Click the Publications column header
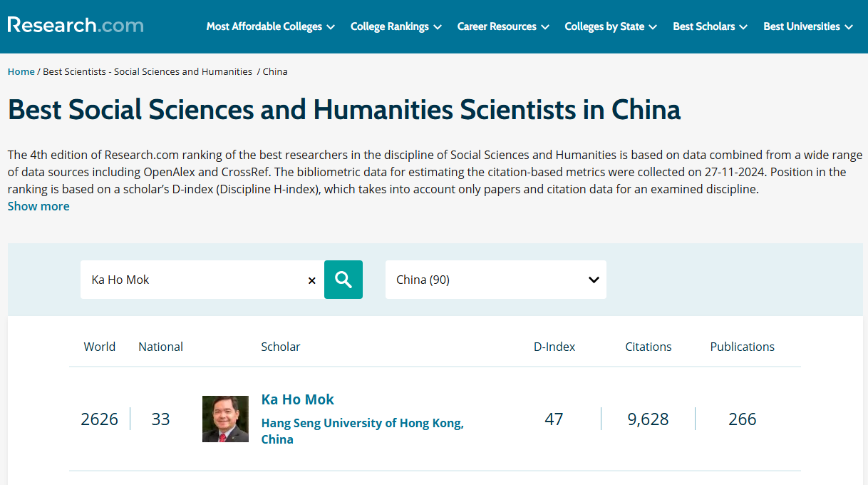Viewport: 868px width, 485px height. (x=742, y=347)
